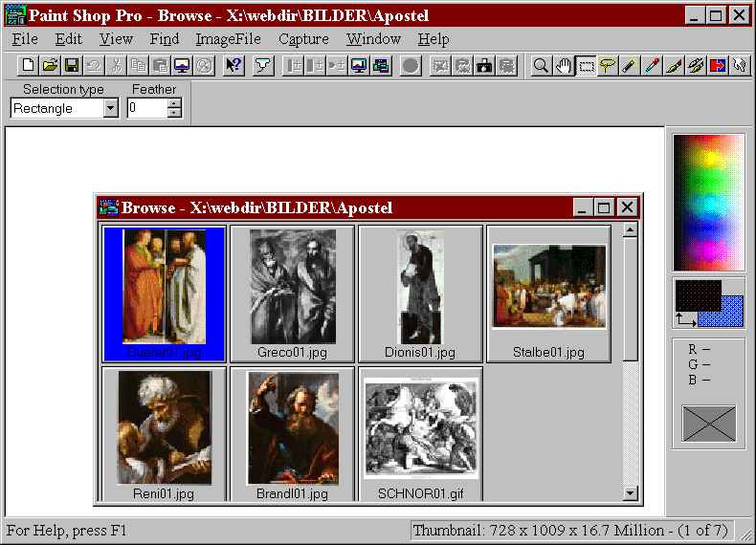Click the Open file folder icon
756x545 pixels.
pos(50,66)
